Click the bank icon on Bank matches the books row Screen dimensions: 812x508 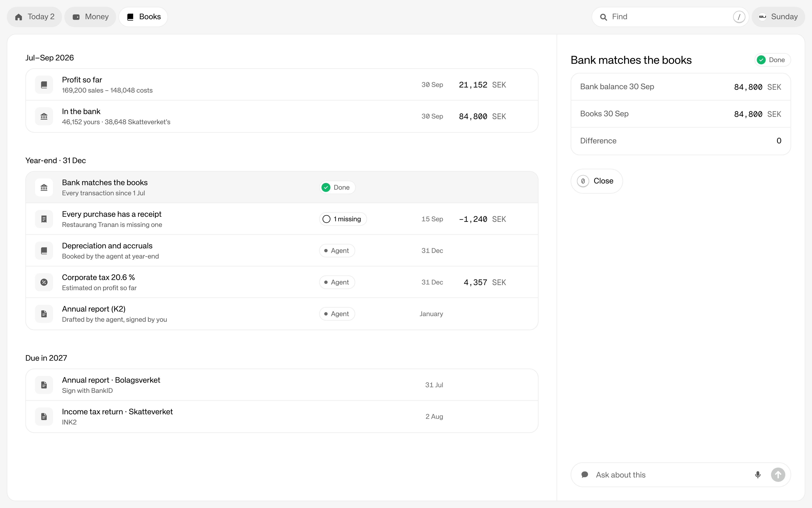[x=44, y=188]
